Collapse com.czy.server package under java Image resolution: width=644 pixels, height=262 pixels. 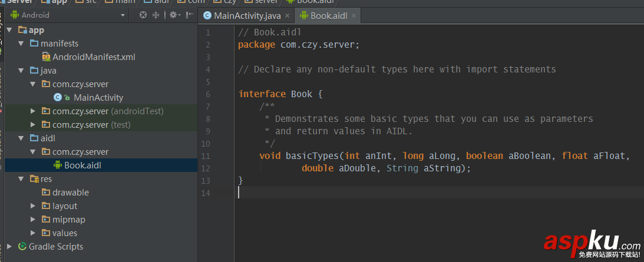click(33, 84)
